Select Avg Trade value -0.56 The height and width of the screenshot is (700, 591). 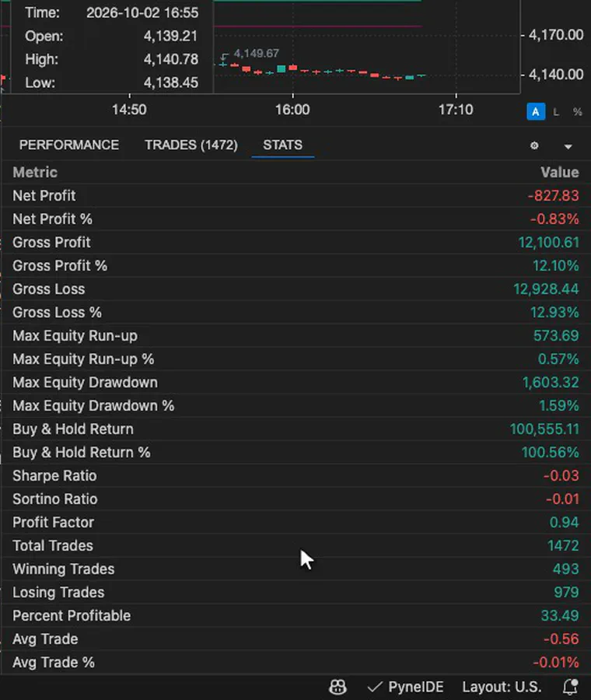[561, 639]
